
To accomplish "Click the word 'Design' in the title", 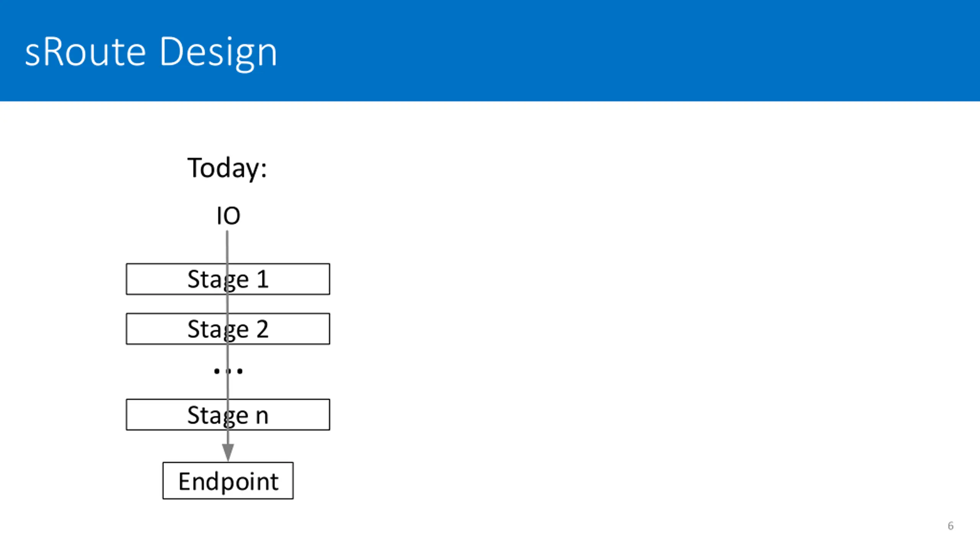I will [218, 53].
